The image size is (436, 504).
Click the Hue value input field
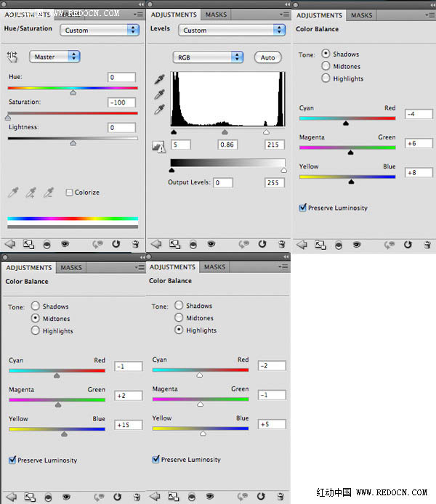[121, 77]
